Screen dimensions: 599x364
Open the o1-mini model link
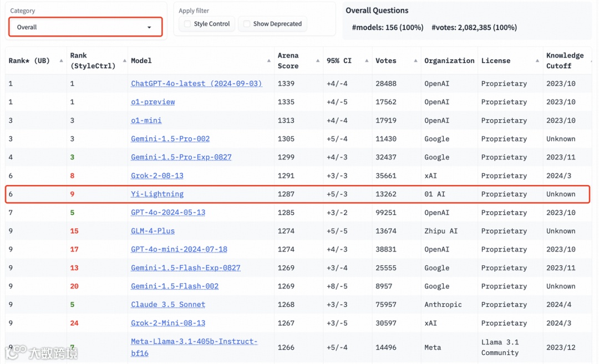point(146,120)
